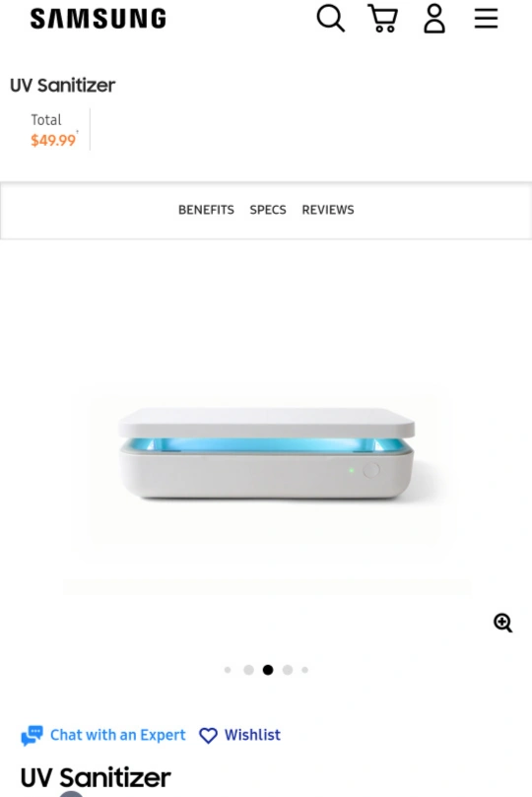
Task: Select the first carousel dot
Action: coord(228,670)
